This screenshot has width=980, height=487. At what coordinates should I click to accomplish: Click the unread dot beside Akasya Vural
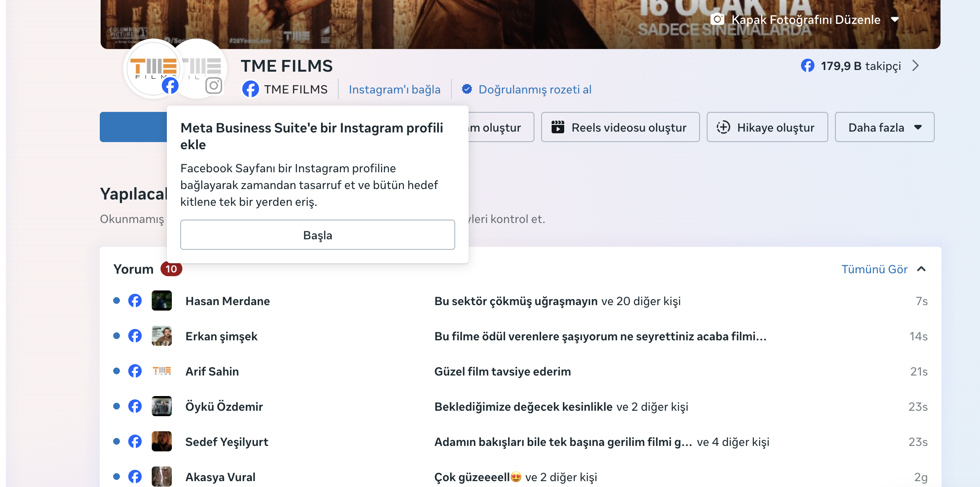pyautogui.click(x=117, y=477)
